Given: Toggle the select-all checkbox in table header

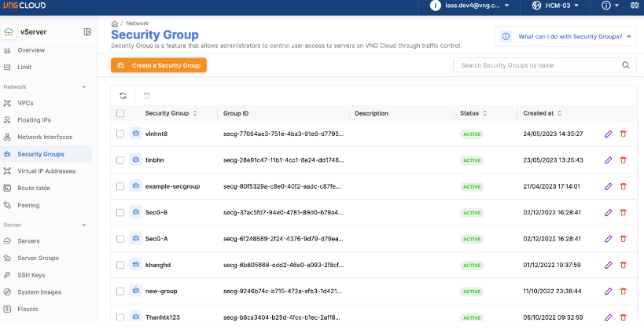Looking at the screenshot, I should coord(120,113).
